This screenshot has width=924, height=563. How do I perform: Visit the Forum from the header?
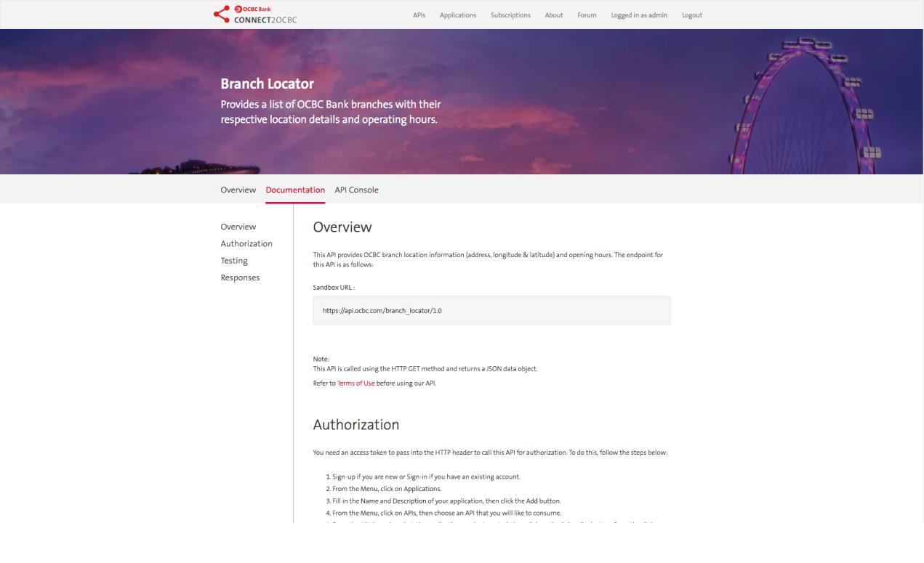(x=587, y=15)
